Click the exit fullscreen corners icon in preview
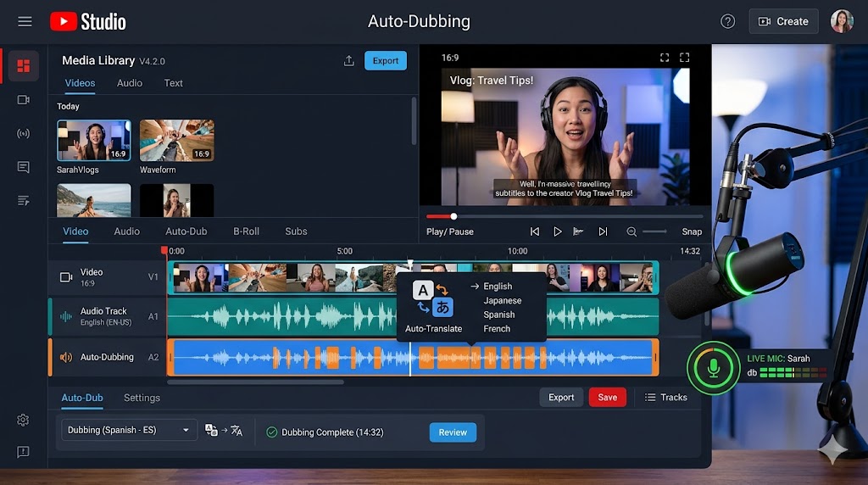Viewport: 868px width, 485px height. (665, 58)
